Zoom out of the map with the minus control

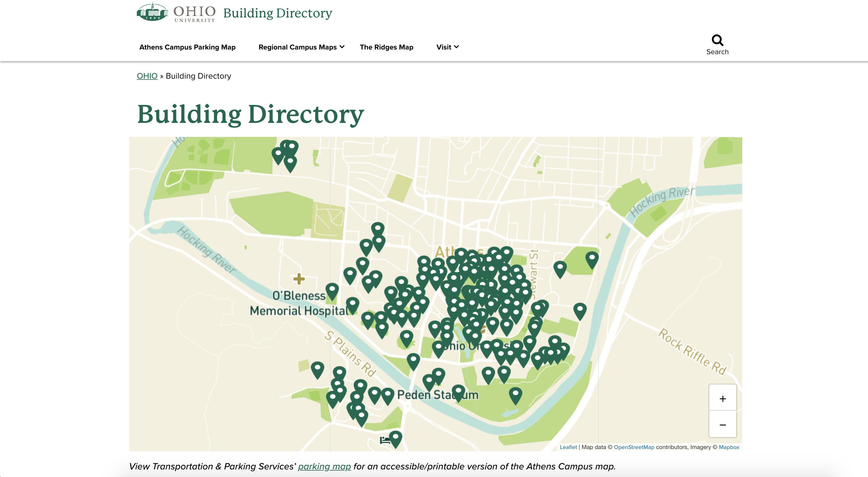point(722,425)
